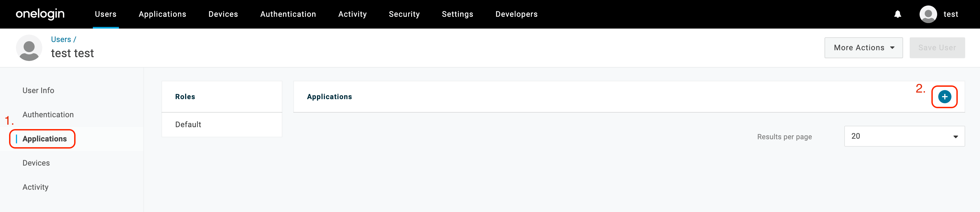
Task: View Activity in the left sidebar
Action: (35, 187)
